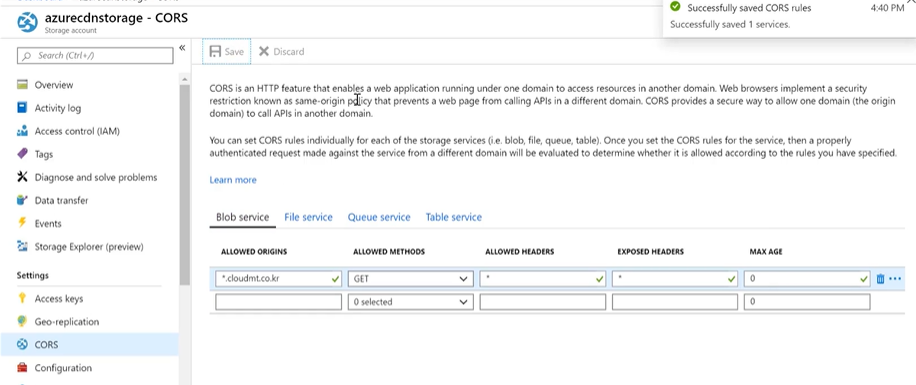Click the Overview icon in the sidebar
916x385 pixels.
(x=22, y=85)
